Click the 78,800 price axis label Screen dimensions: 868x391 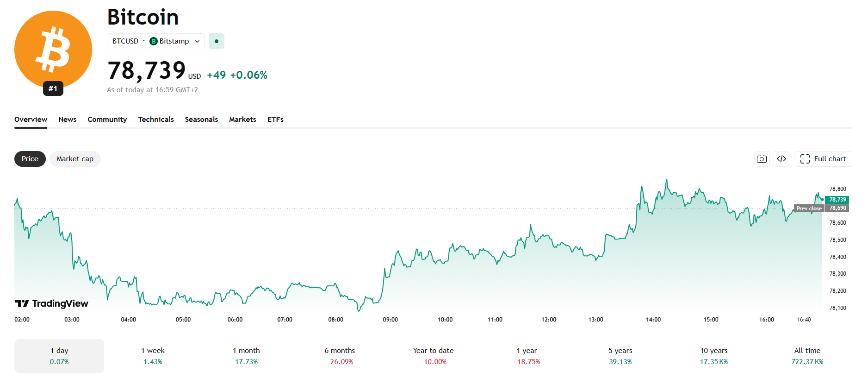coord(838,189)
